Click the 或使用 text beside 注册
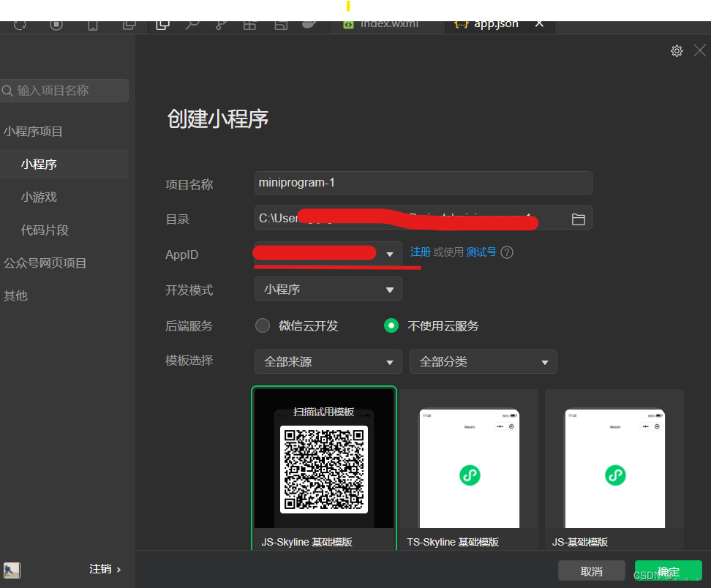 click(448, 252)
